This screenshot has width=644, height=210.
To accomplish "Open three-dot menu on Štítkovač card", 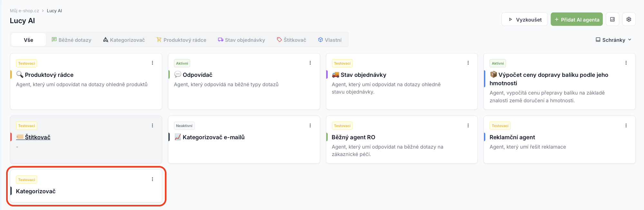I will tap(152, 125).
